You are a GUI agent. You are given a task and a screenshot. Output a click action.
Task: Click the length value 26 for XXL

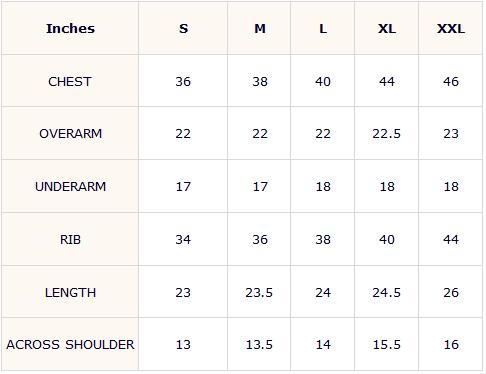(451, 292)
